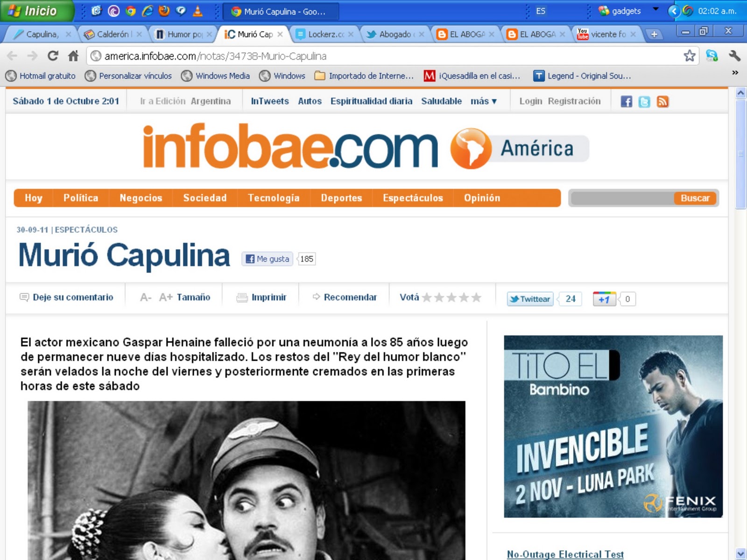Switch to the vicente fo YouTube tab
Image resolution: width=747 pixels, height=560 pixels.
tap(606, 34)
